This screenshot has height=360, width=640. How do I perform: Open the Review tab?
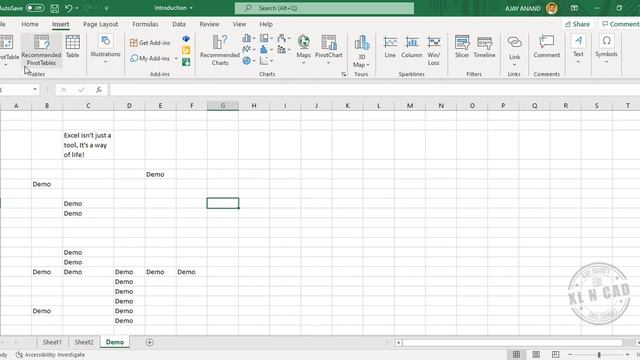pyautogui.click(x=209, y=24)
